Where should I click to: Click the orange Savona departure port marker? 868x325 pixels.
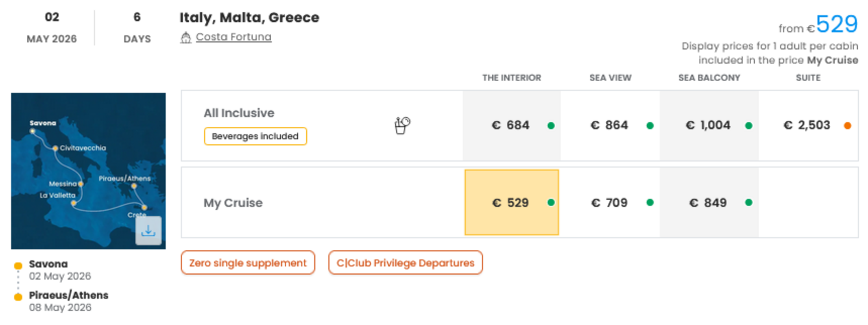pyautogui.click(x=18, y=266)
